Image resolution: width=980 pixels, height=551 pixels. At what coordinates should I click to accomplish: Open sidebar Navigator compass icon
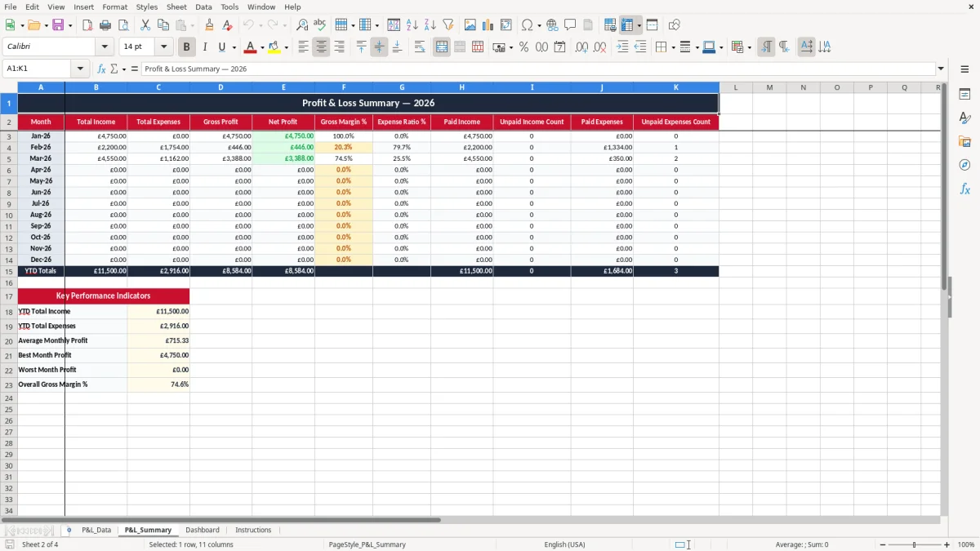coord(964,165)
